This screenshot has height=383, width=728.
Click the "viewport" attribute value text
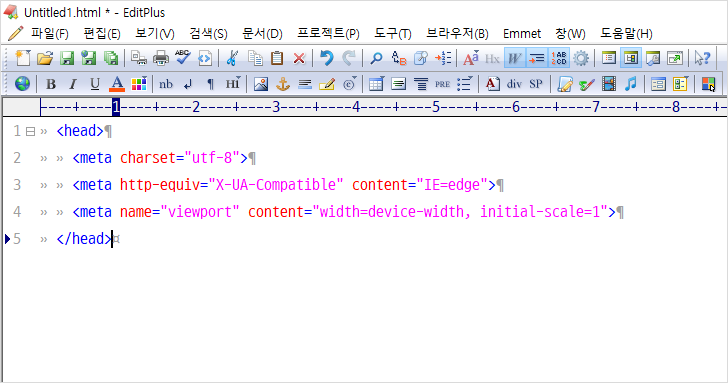point(200,212)
